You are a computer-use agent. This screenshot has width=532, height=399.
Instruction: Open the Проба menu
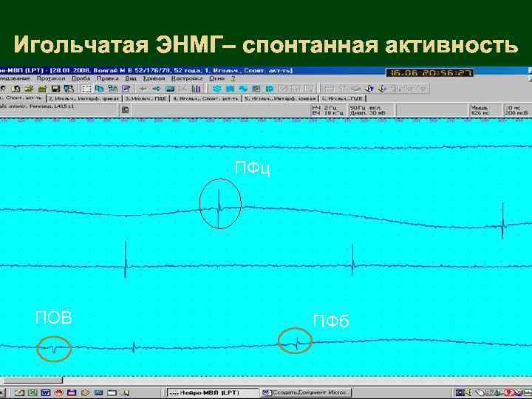(81, 78)
